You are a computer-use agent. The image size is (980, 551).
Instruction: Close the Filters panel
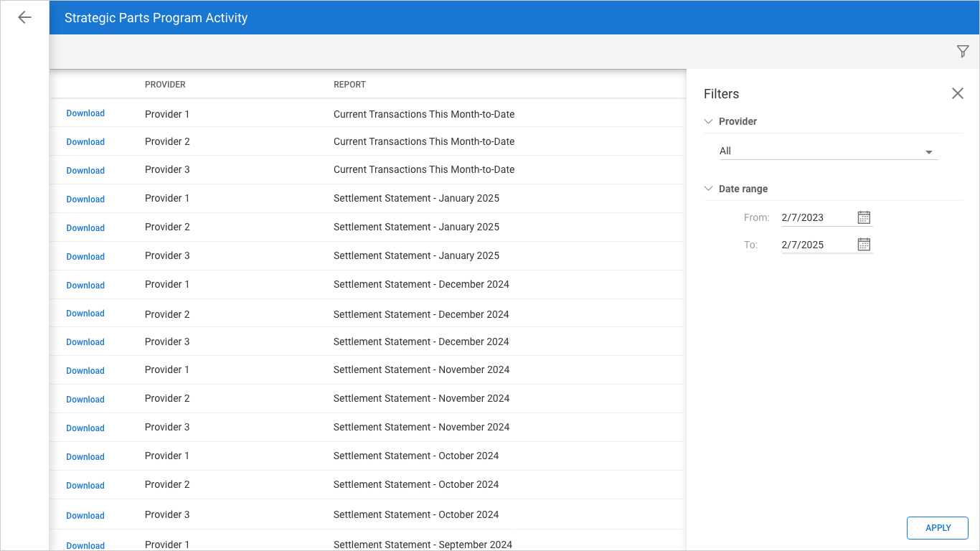[957, 93]
